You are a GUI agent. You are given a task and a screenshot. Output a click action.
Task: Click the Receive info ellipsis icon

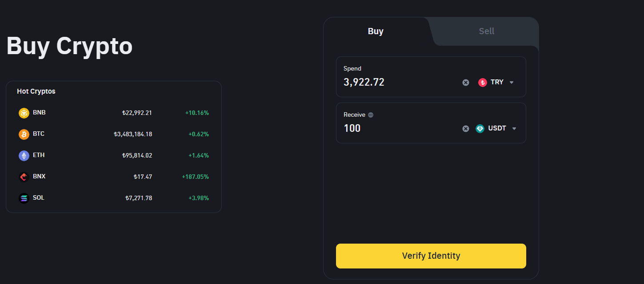(x=371, y=115)
